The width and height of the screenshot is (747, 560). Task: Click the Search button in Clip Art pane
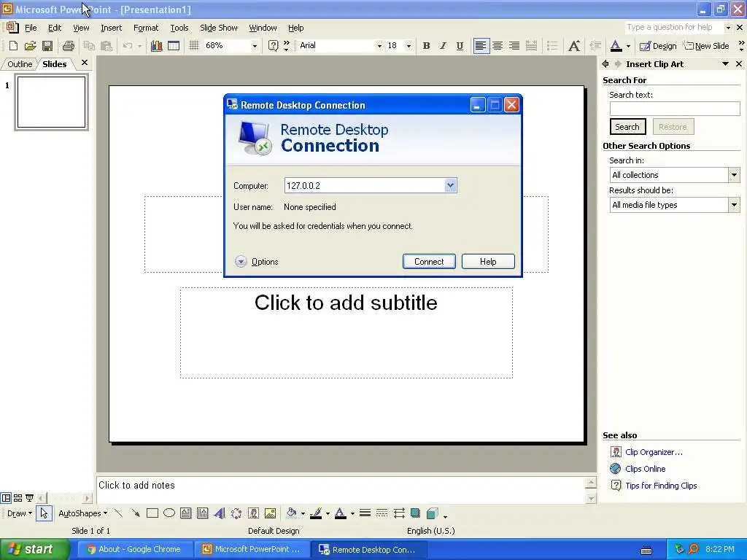pos(627,127)
